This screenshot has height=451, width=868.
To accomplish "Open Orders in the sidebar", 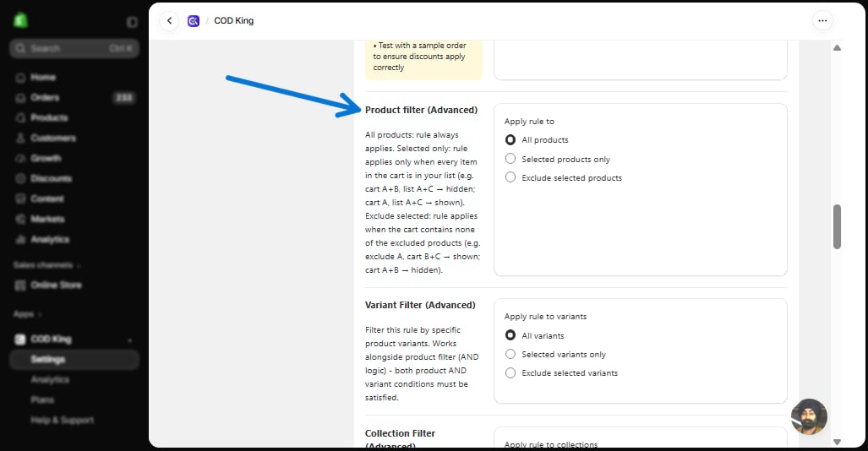I will (x=45, y=97).
